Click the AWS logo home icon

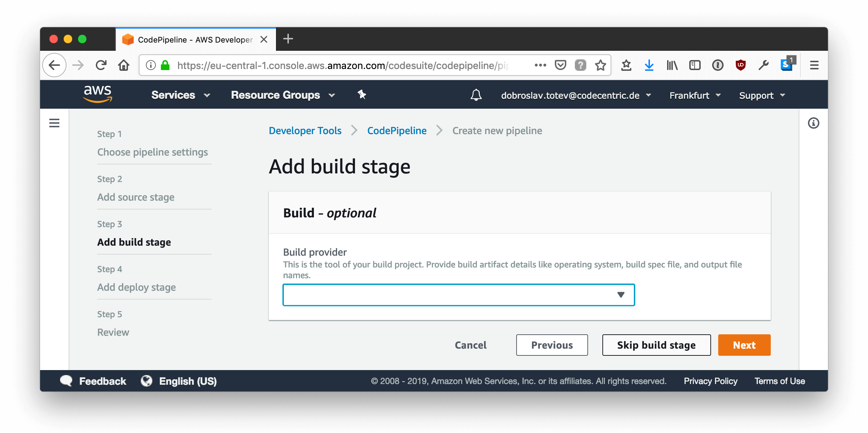(x=98, y=94)
